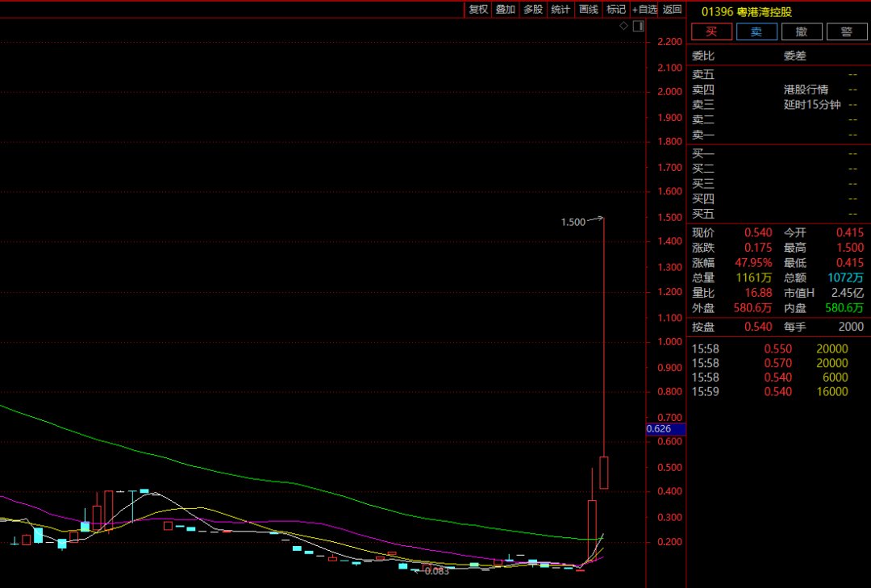
Task: Click the 量比 value 16.88
Action: pyautogui.click(x=758, y=293)
